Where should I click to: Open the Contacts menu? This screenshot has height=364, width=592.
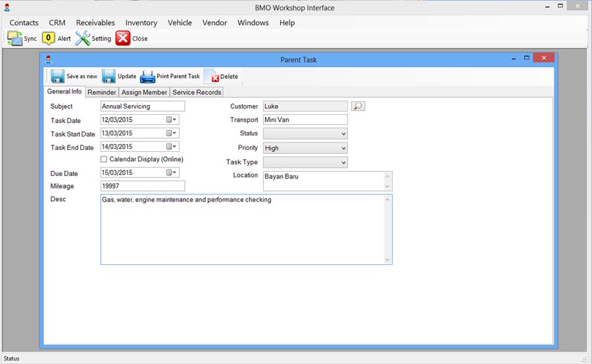(24, 22)
